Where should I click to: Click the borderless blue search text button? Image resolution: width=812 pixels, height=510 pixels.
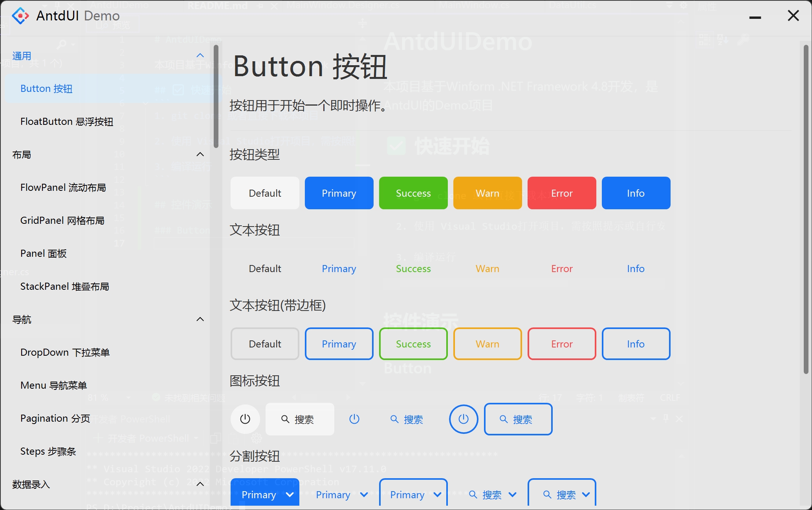click(407, 419)
